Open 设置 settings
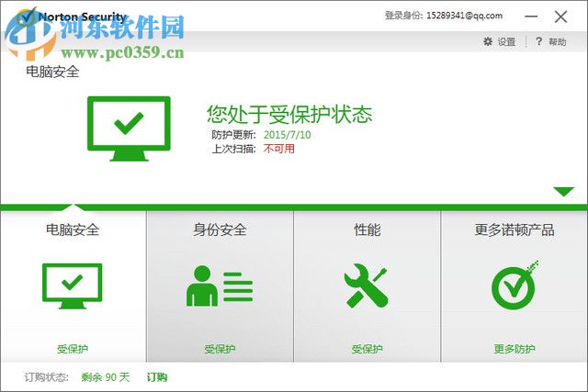 click(x=506, y=41)
